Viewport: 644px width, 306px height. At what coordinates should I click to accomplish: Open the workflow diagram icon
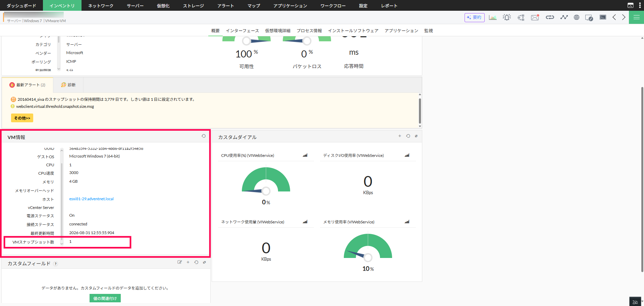521,17
